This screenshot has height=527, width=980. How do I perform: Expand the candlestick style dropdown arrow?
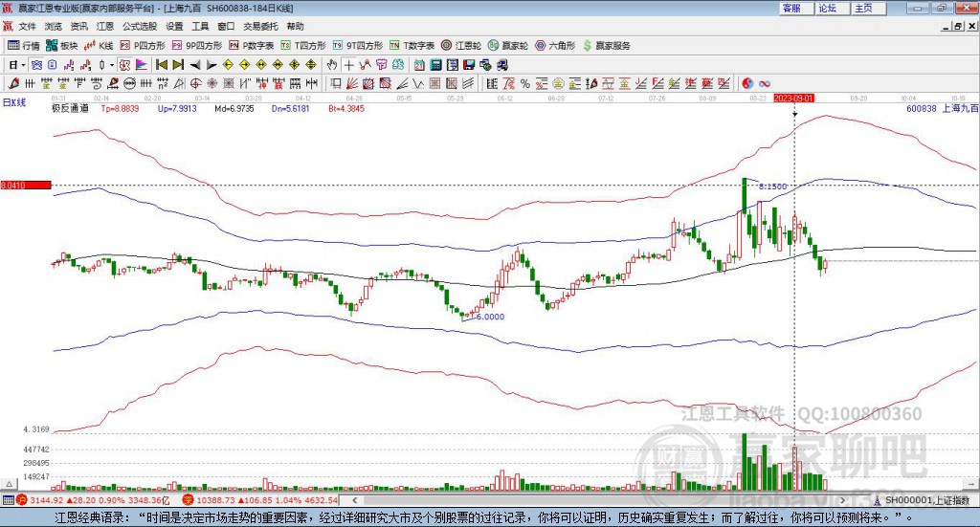point(112,65)
